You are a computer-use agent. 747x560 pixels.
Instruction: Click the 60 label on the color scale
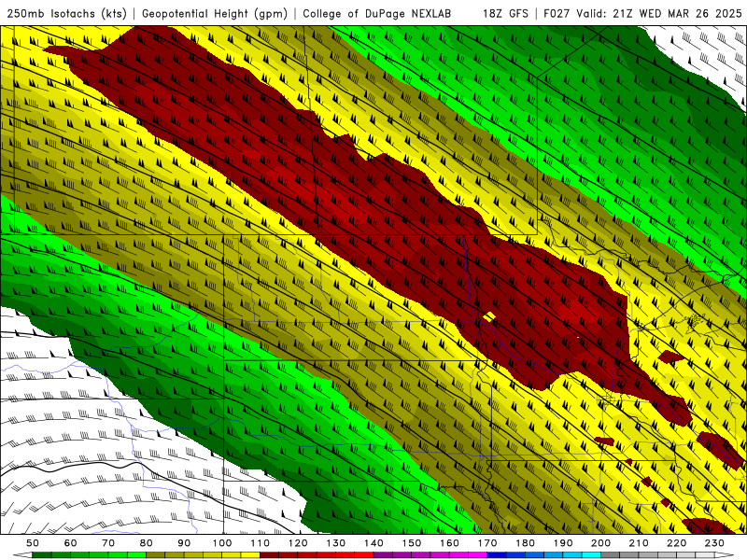click(71, 543)
